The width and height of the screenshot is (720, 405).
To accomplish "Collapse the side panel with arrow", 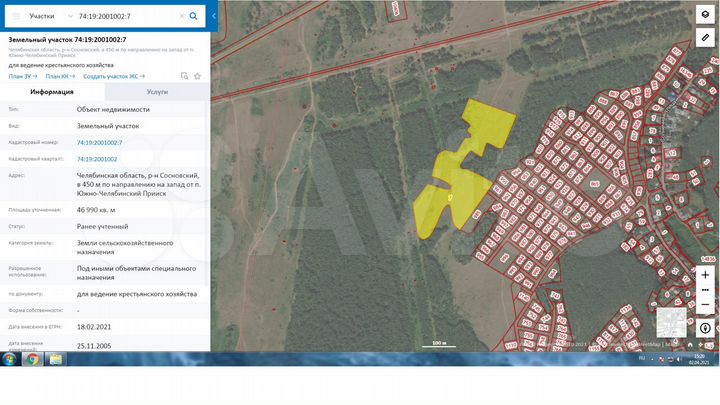I will (214, 16).
